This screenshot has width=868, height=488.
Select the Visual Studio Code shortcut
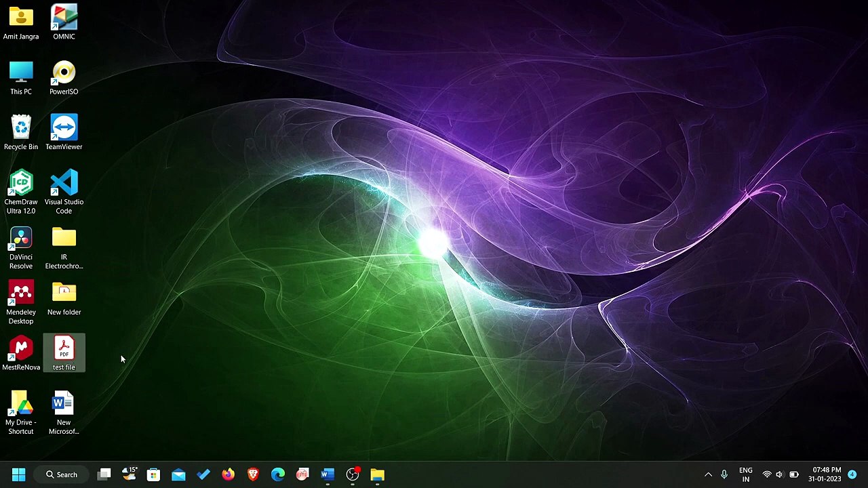click(64, 192)
